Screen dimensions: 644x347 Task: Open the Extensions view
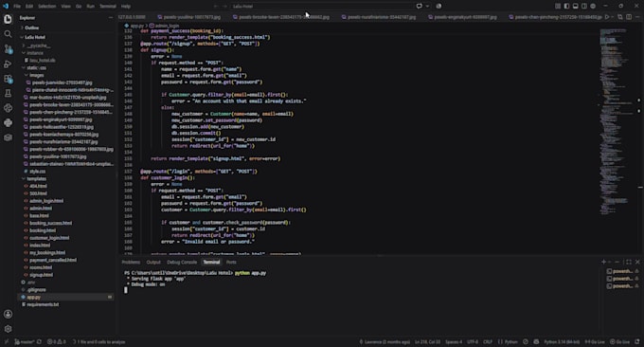tap(8, 79)
